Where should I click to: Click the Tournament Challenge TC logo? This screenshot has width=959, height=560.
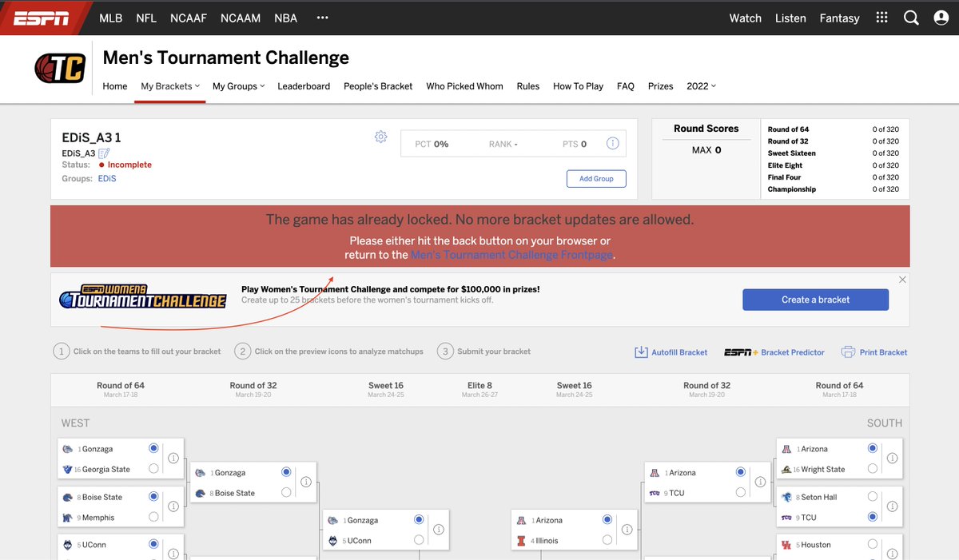pyautogui.click(x=60, y=68)
